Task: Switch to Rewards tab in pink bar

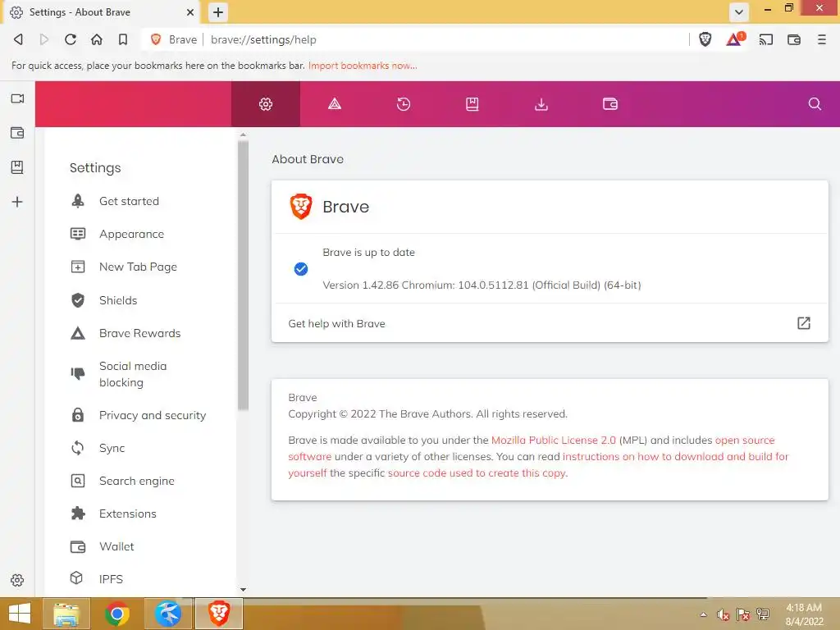Action: click(x=335, y=104)
